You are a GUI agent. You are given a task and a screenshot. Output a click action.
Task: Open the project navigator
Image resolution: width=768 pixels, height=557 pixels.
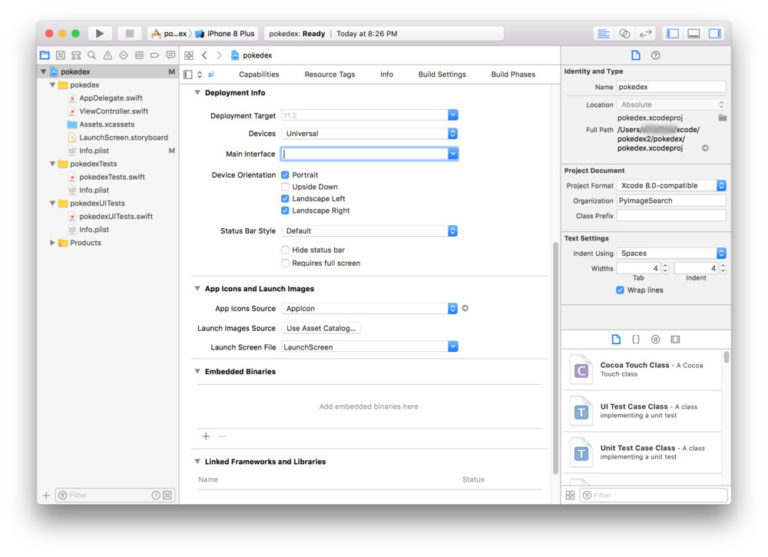pyautogui.click(x=45, y=55)
